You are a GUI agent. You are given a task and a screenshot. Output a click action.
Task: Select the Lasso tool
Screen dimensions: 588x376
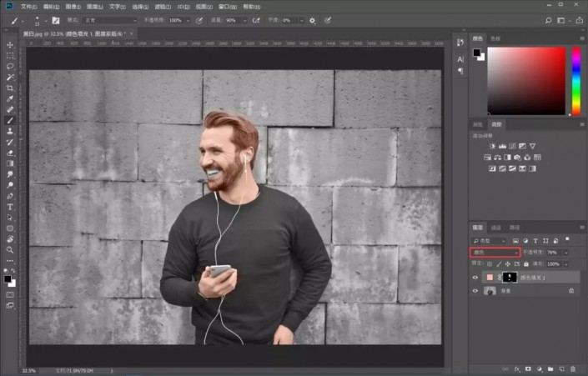[10, 66]
